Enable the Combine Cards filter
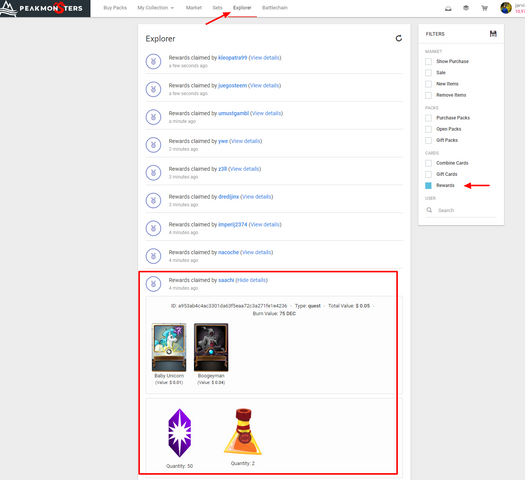The width and height of the screenshot is (525, 480). click(x=428, y=163)
